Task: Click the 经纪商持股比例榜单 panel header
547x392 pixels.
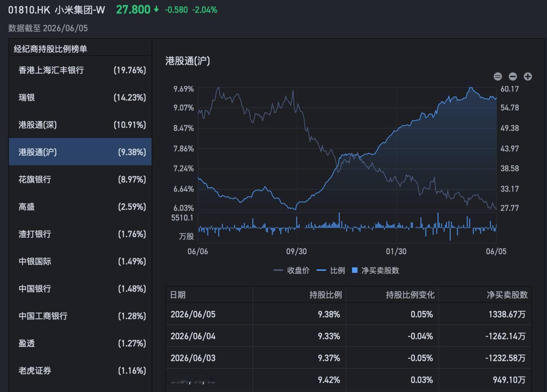Action: pyautogui.click(x=50, y=49)
